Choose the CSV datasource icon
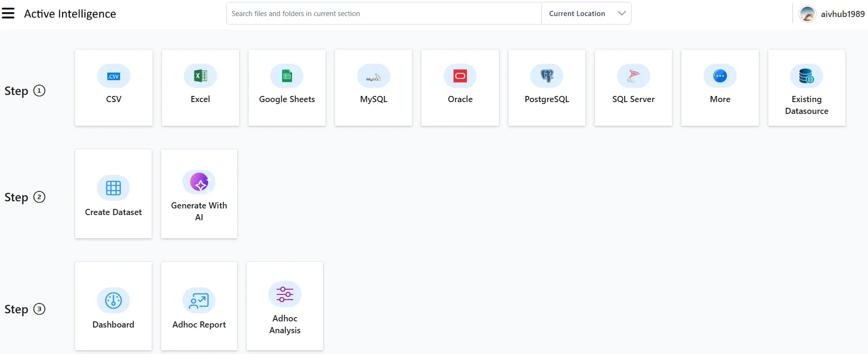This screenshot has width=868, height=354. [x=113, y=76]
